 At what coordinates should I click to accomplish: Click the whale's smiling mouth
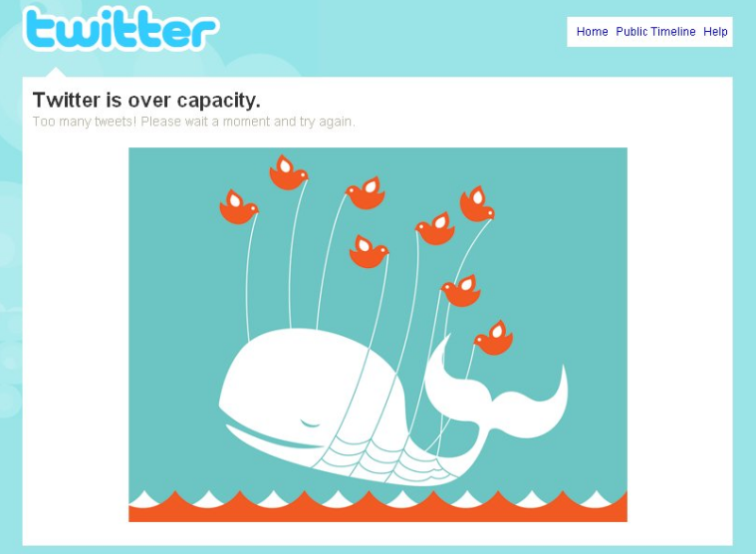272,436
